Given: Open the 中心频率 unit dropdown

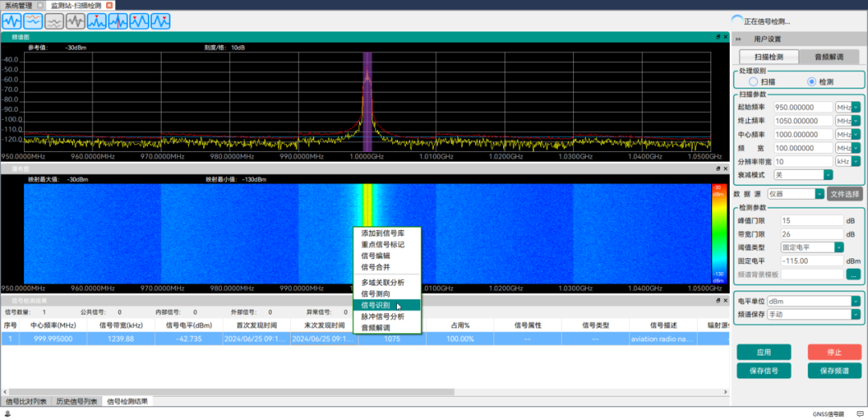Looking at the screenshot, I should [x=856, y=134].
